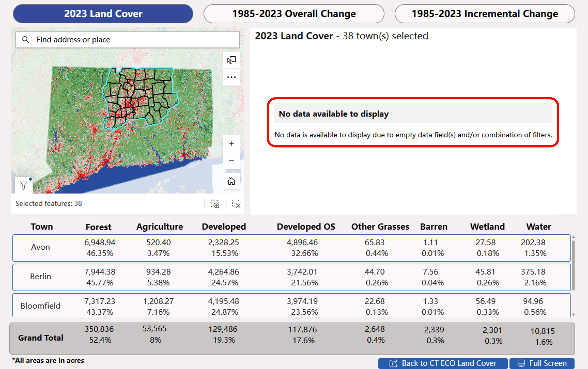Image resolution: width=588 pixels, height=369 pixels.
Task: Click Bloomfield agriculture value 1,208.27
Action: [x=158, y=301]
